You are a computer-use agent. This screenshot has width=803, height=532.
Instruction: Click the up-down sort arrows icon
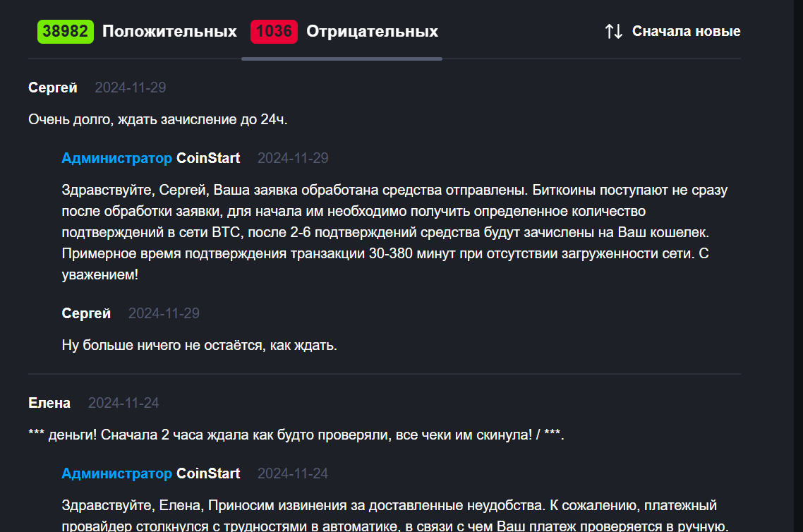(613, 31)
